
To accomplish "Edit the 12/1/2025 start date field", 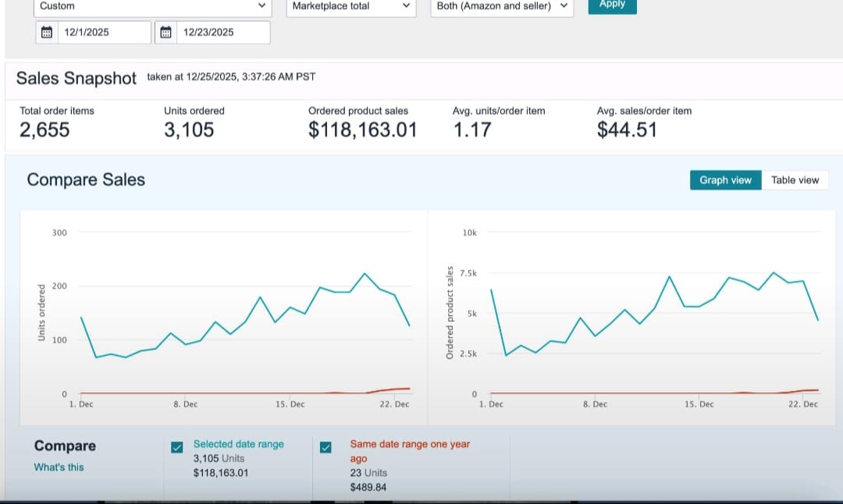I will (101, 33).
